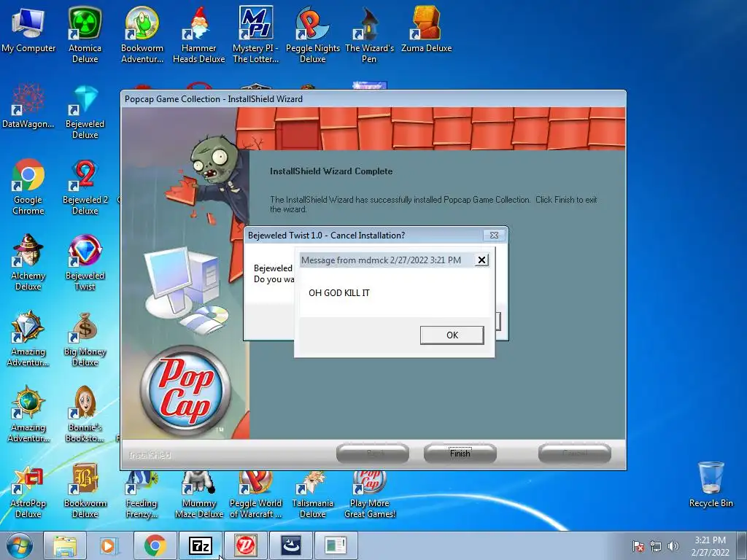Click the Popcap Game Collection title bar

[x=373, y=99]
